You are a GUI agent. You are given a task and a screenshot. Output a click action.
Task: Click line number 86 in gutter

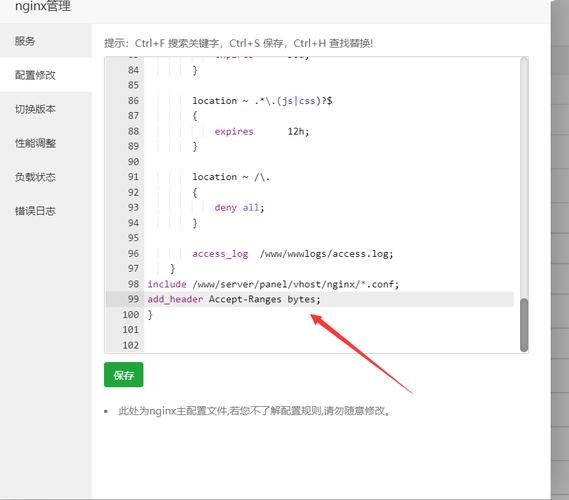pyautogui.click(x=133, y=101)
